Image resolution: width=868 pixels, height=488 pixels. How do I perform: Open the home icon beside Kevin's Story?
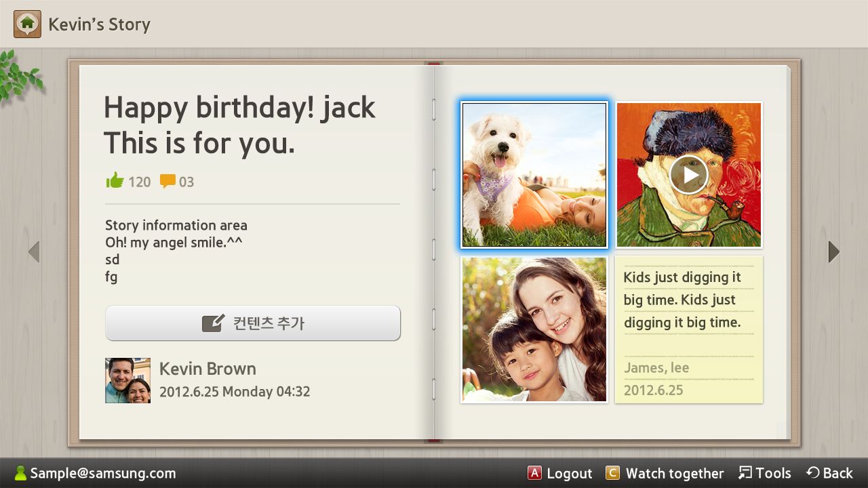pos(27,24)
